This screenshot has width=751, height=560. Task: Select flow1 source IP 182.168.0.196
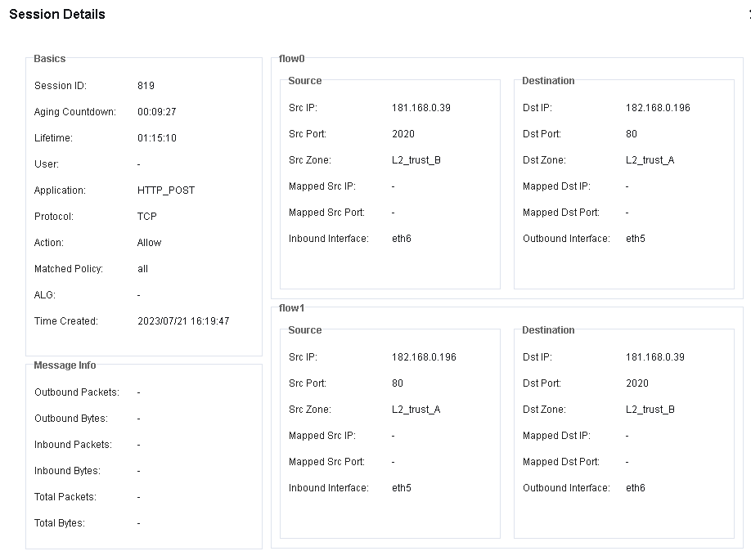pos(424,357)
